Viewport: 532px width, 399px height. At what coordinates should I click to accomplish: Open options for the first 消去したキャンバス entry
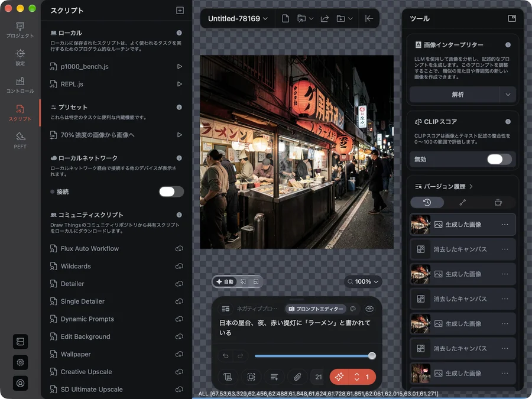click(x=505, y=249)
